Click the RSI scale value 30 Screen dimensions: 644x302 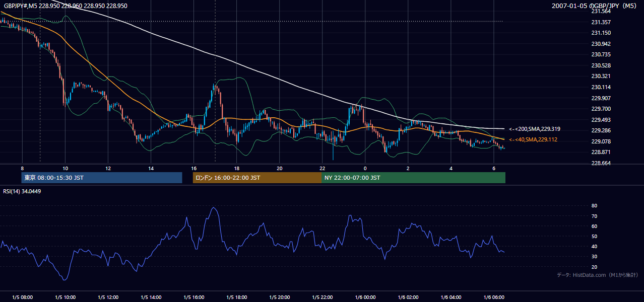(594, 257)
